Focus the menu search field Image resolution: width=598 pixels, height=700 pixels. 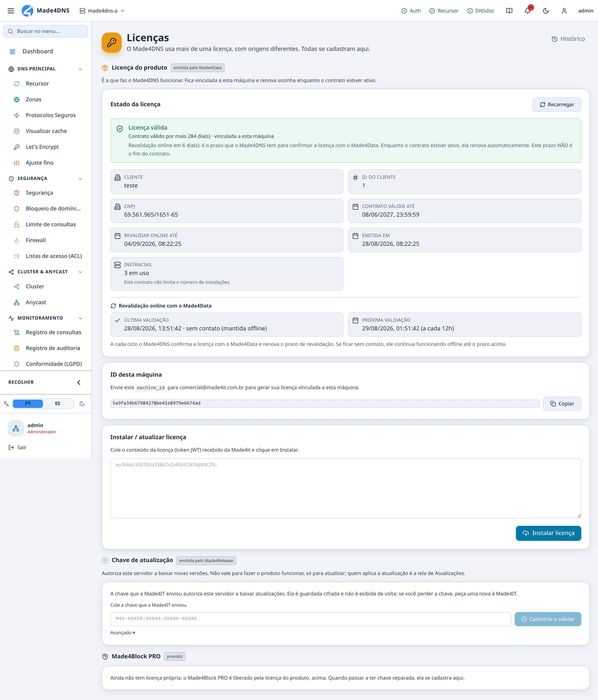tap(46, 31)
